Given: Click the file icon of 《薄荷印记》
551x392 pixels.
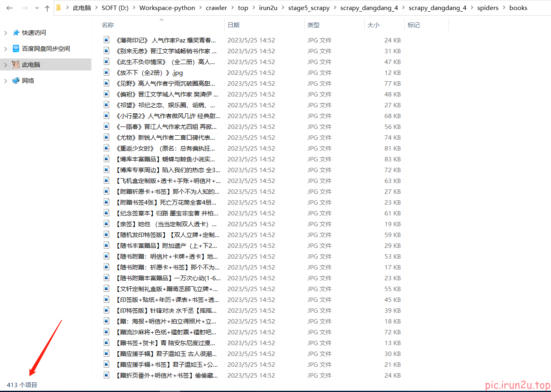Looking at the screenshot, I should tap(107, 40).
